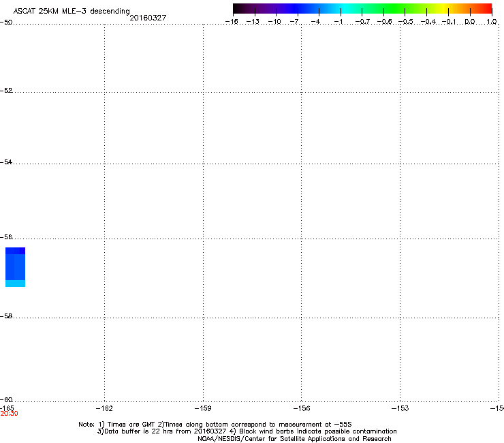
Task: Click the -58 latitude axis label
Action: tap(6, 316)
